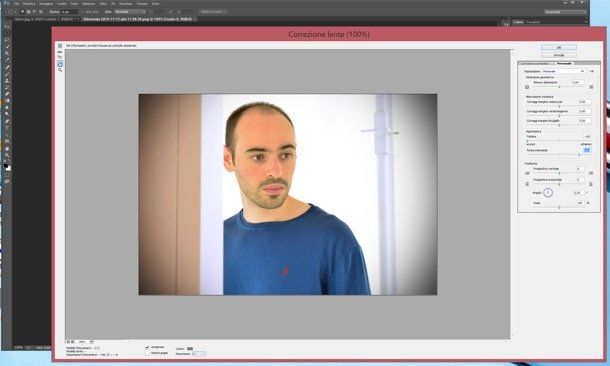Click the Rimuovi distorsione value field

[578, 82]
